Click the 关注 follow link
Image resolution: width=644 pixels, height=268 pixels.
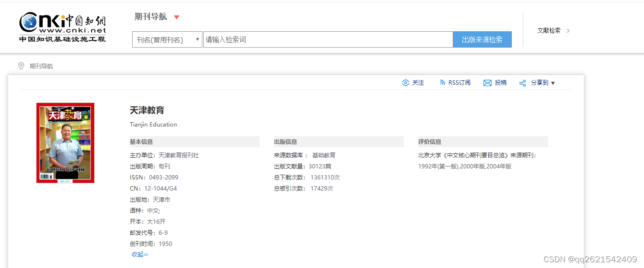[418, 83]
